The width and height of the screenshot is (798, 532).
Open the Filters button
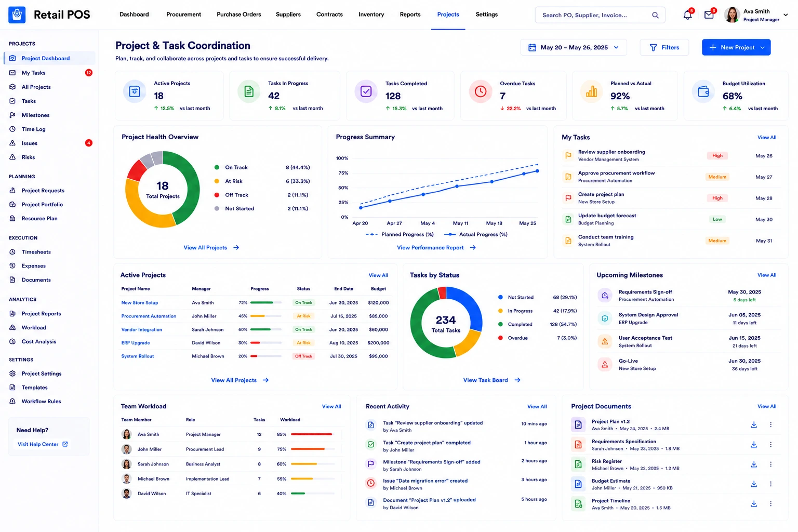[664, 47]
